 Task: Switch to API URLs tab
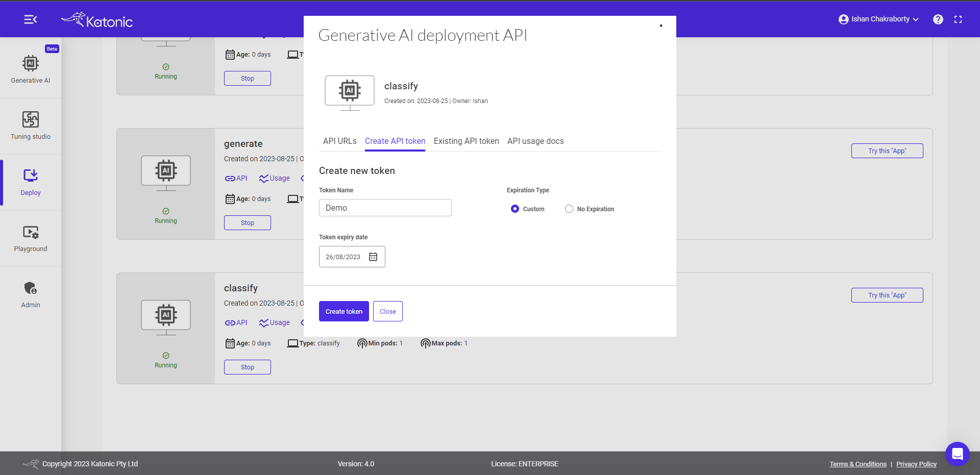point(340,141)
